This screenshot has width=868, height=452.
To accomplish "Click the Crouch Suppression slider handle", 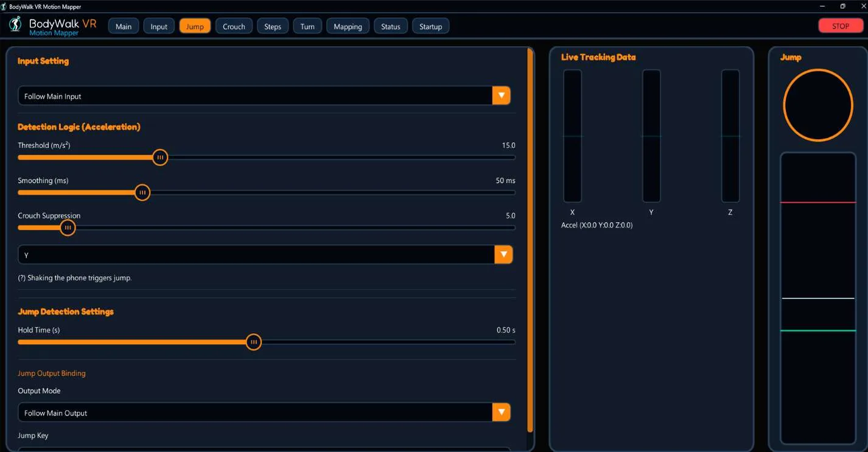I will (x=68, y=228).
